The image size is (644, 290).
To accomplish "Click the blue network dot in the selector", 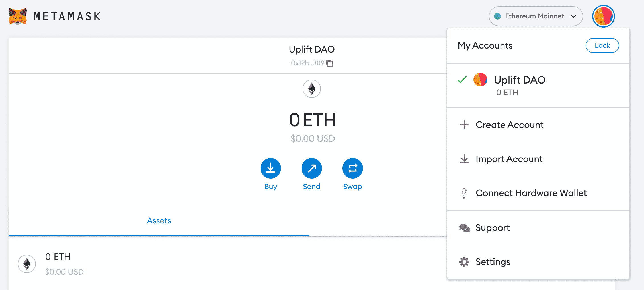I will (497, 16).
